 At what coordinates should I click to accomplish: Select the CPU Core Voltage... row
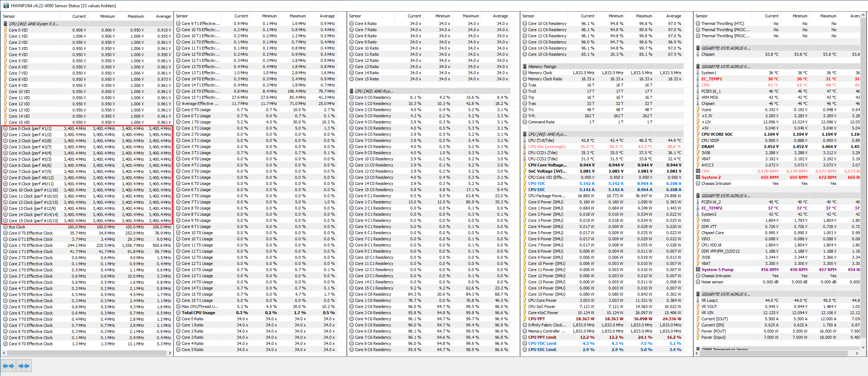603,165
